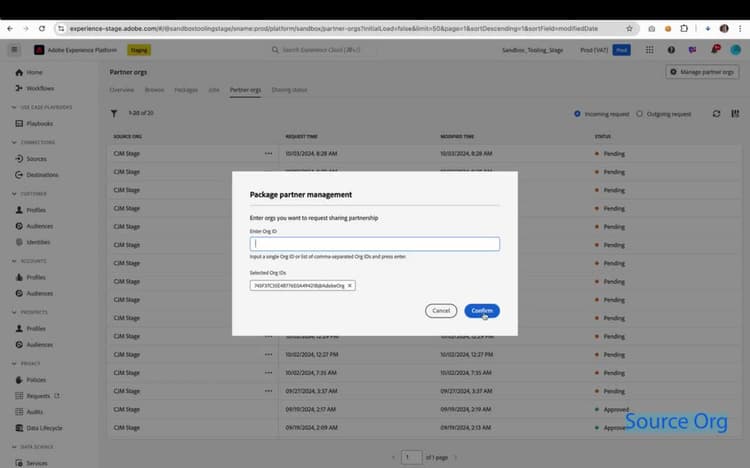This screenshot has width=750, height=468.
Task: Switch to the Overview tab
Action: [x=121, y=90]
